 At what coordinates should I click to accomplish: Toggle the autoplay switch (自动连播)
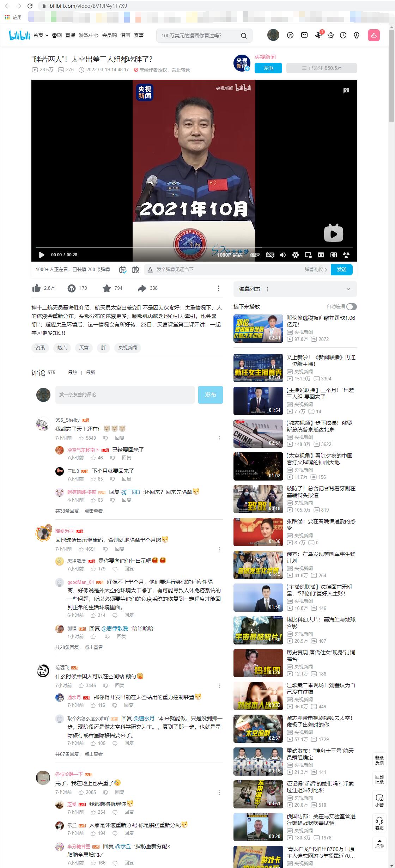pyautogui.click(x=351, y=307)
